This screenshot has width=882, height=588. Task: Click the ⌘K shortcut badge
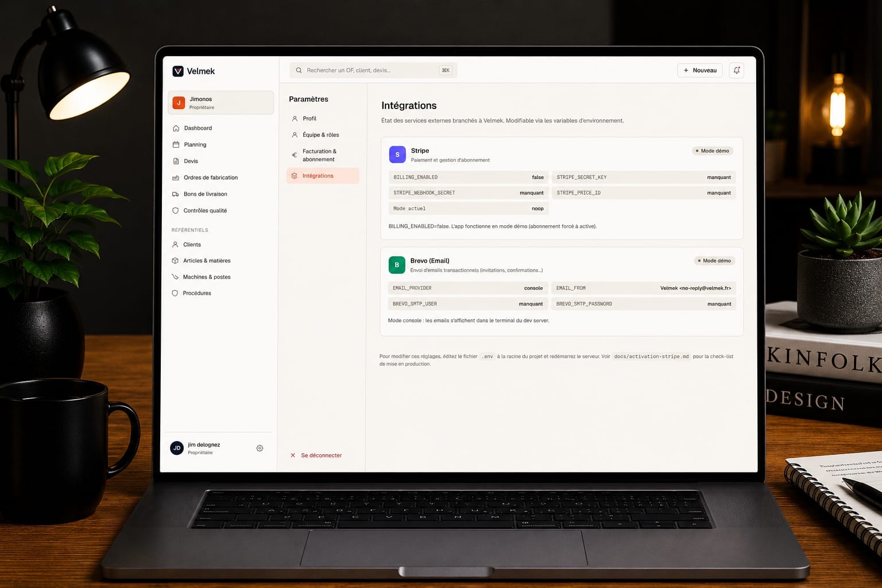(446, 71)
